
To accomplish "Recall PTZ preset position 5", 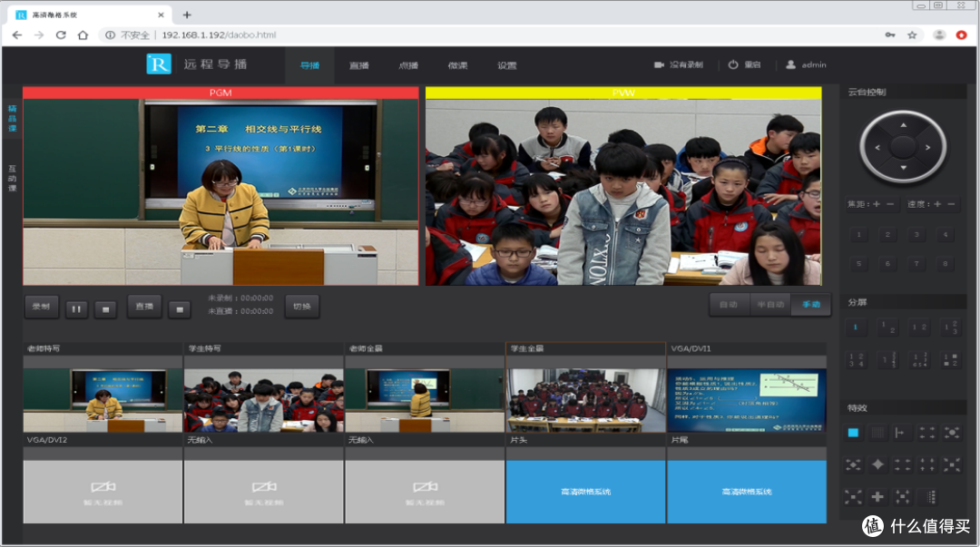I will 858,264.
